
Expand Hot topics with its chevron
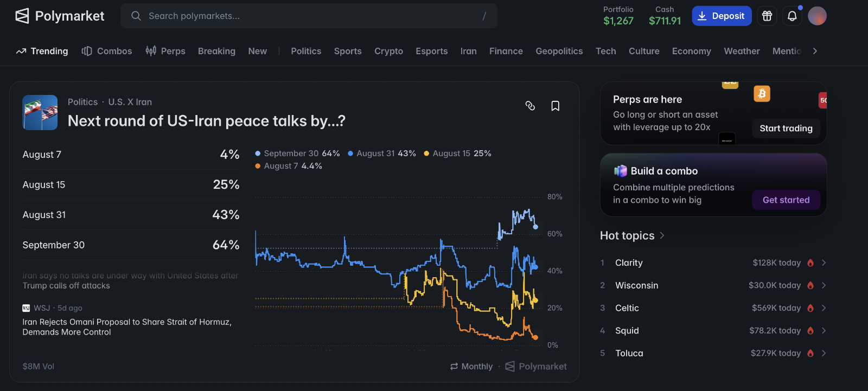pyautogui.click(x=662, y=236)
